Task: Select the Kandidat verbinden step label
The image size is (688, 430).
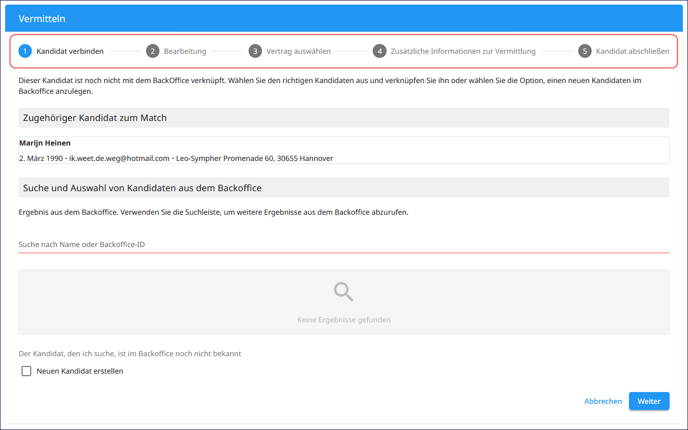Action: click(x=70, y=51)
